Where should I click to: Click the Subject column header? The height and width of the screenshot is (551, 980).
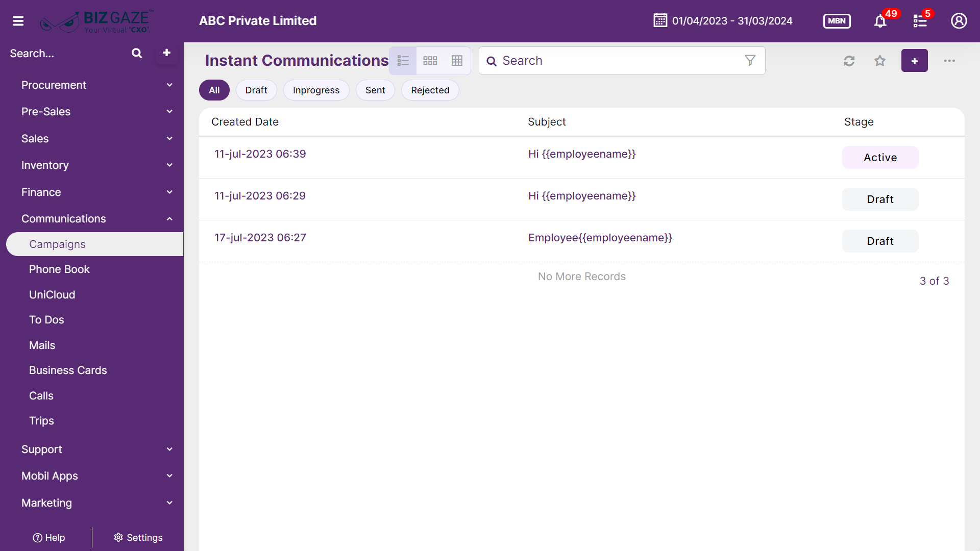[x=547, y=121]
